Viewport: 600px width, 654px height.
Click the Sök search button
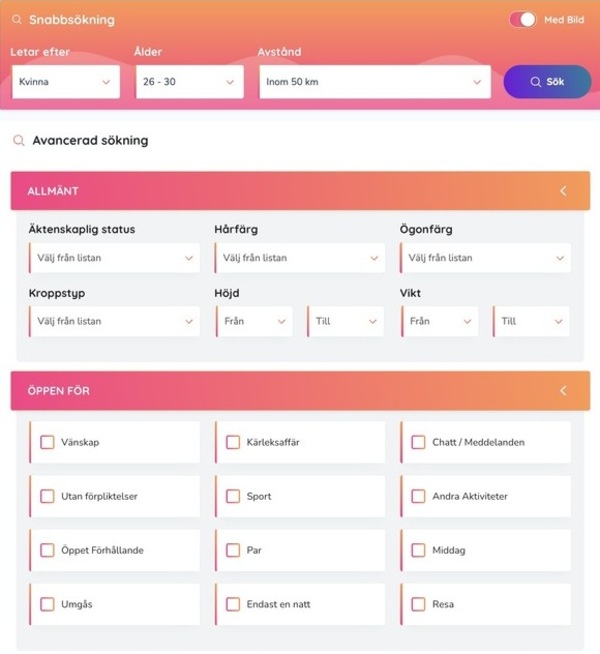coord(547,82)
